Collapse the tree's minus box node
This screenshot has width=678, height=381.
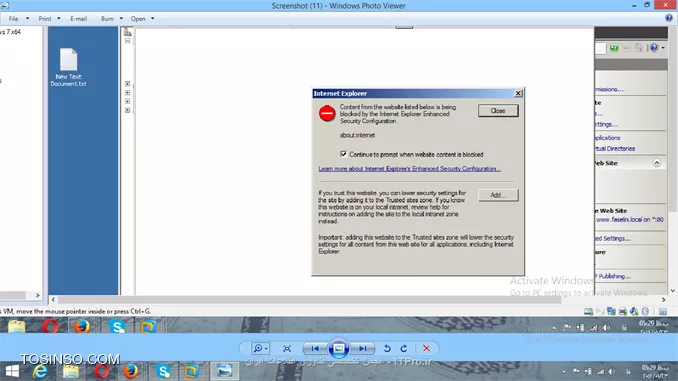pos(128,41)
